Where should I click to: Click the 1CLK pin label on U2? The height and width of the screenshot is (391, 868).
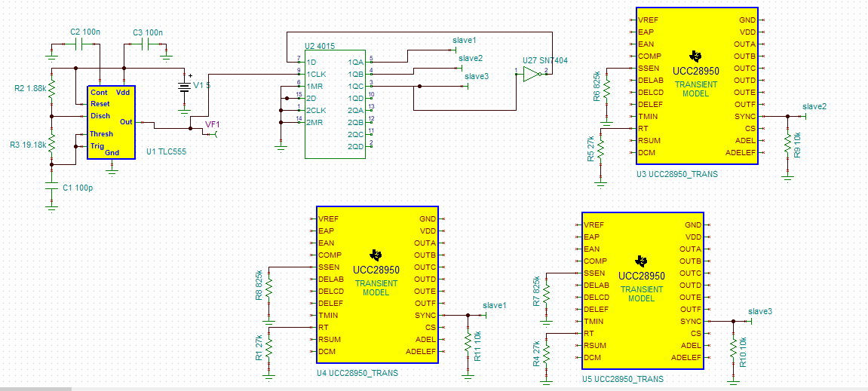315,74
